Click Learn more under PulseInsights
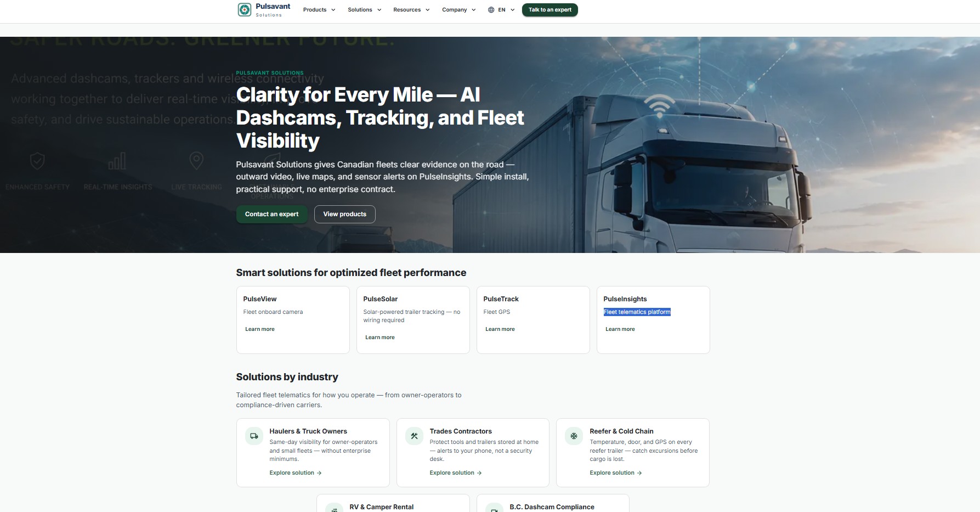This screenshot has height=512, width=980. (620, 329)
